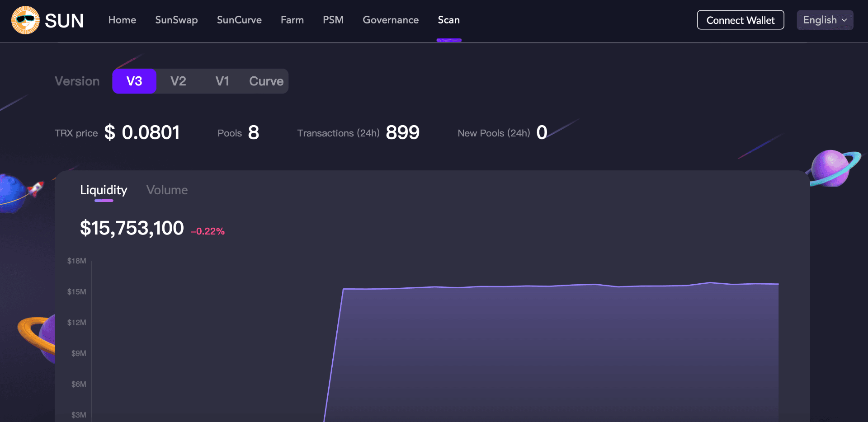This screenshot has width=868, height=422.
Task: Click the $12M axis label
Action: 76,322
